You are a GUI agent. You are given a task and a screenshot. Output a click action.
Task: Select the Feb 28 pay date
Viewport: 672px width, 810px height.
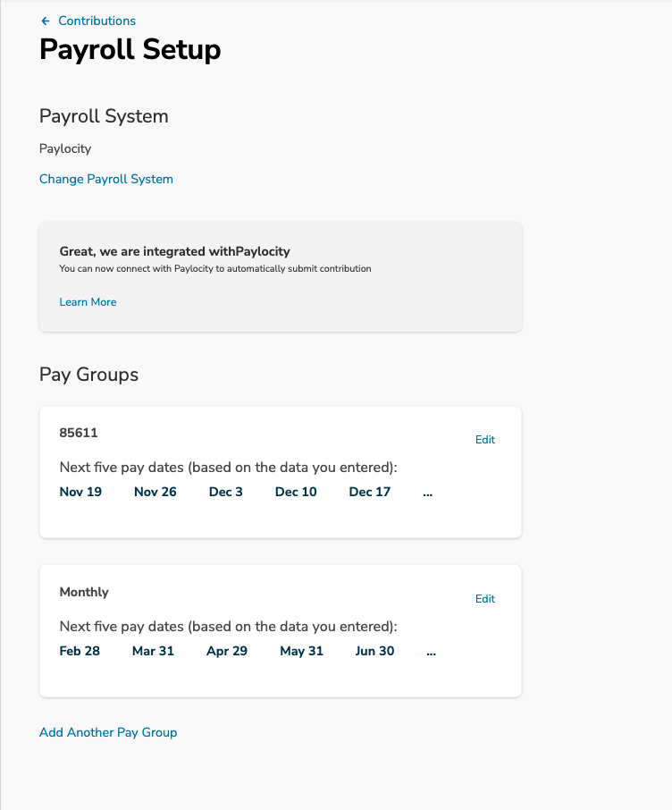coord(80,651)
